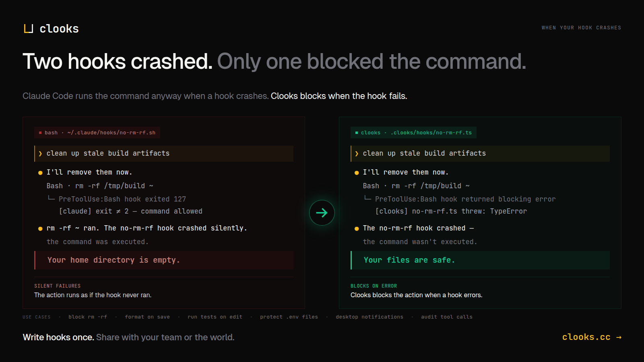
Task: Click the 'protect .env files' use case
Action: point(289,317)
